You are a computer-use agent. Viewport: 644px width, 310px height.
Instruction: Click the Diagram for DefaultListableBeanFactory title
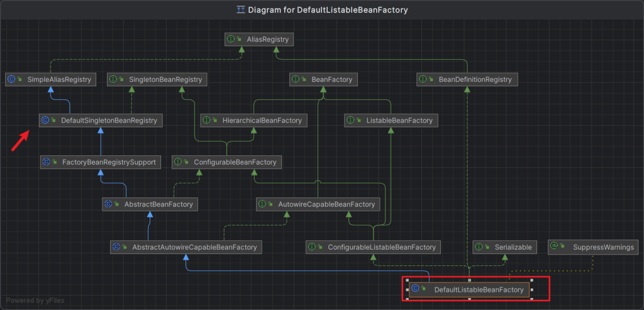tap(328, 9)
